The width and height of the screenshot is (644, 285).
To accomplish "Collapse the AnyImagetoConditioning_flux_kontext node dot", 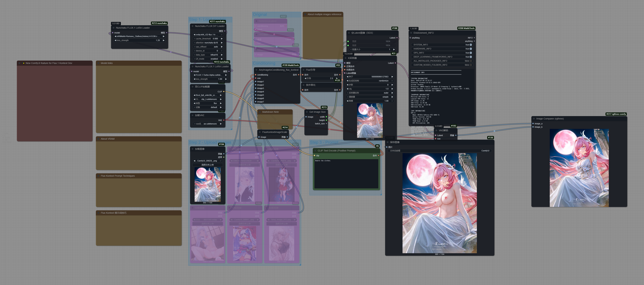I will coord(256,70).
